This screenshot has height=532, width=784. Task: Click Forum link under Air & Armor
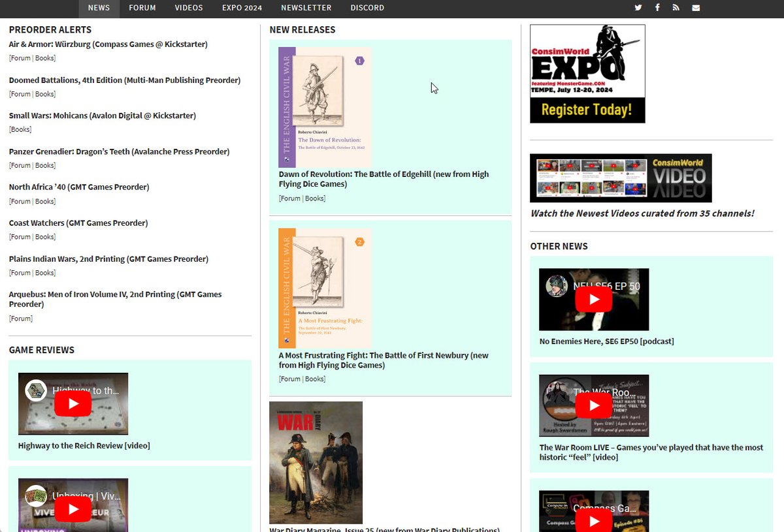tap(20, 58)
